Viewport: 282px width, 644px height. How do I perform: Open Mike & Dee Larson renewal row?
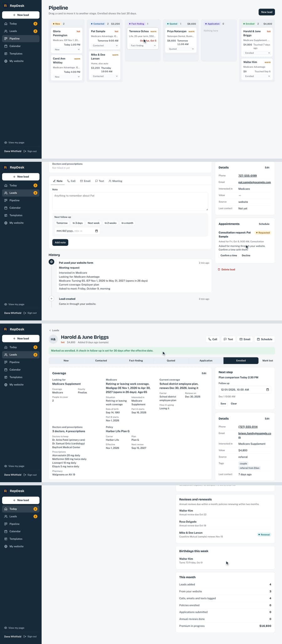225,535
